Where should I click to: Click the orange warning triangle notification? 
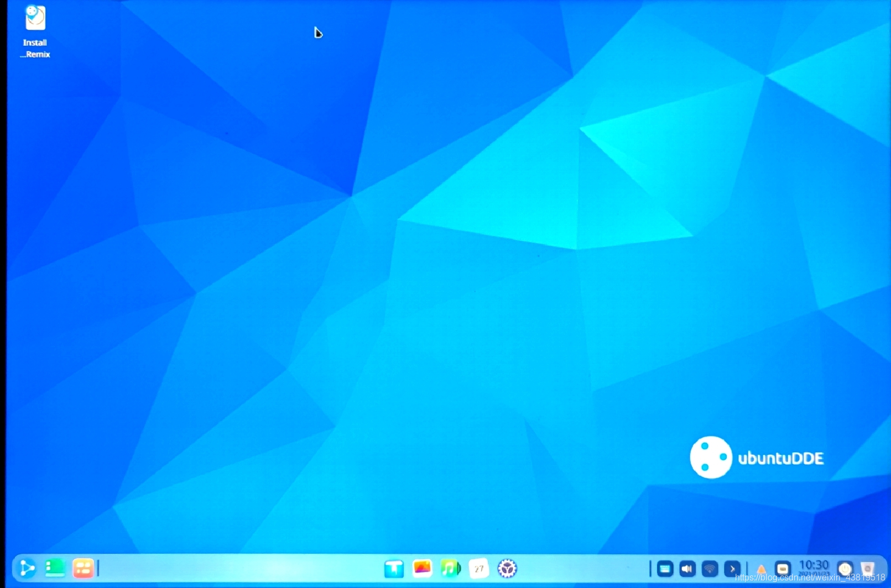760,569
